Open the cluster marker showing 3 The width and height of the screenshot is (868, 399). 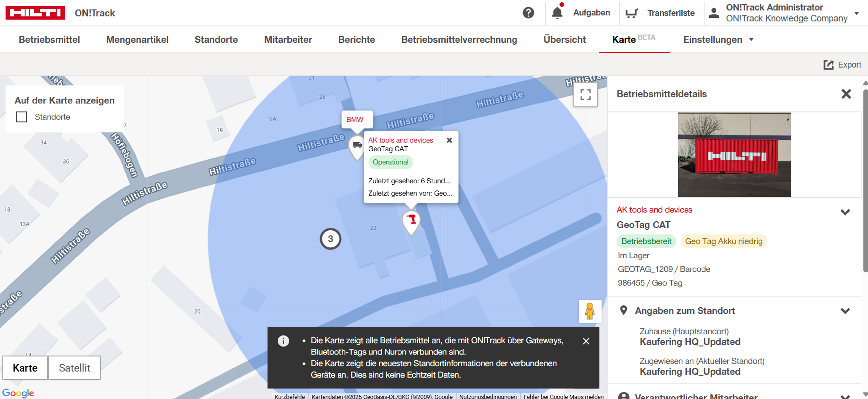[330, 239]
